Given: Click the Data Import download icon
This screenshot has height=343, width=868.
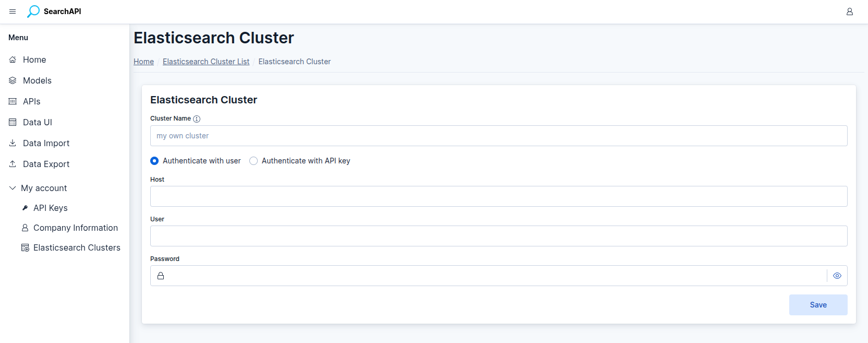Looking at the screenshot, I should [13, 143].
